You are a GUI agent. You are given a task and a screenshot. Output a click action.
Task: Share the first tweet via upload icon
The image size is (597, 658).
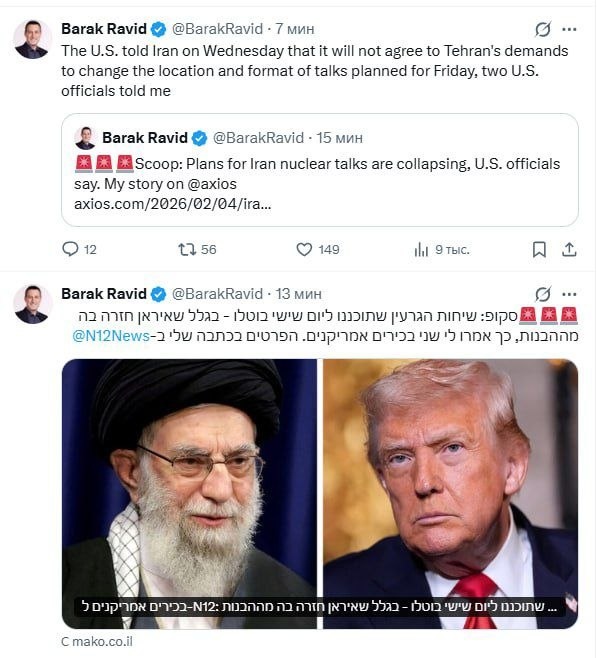(569, 250)
